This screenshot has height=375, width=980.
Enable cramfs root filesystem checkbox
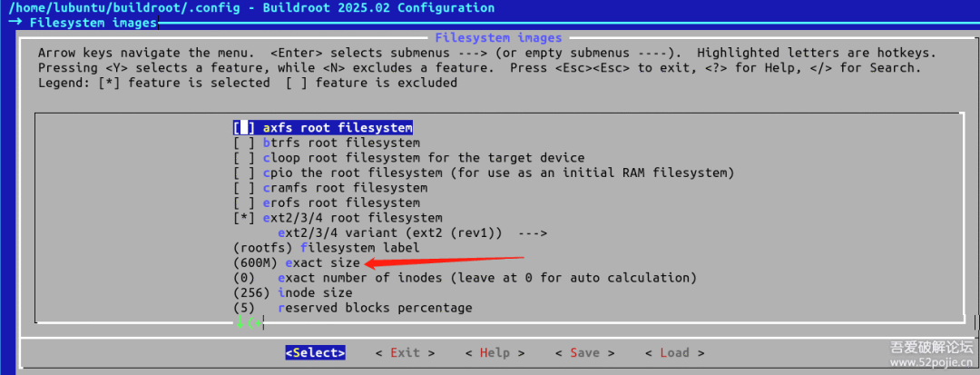pos(244,188)
